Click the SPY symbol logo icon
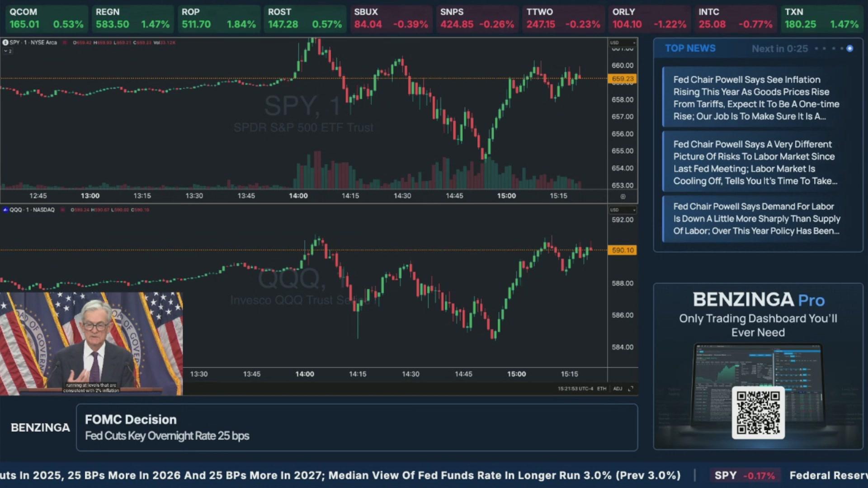This screenshot has width=868, height=488. (5, 42)
